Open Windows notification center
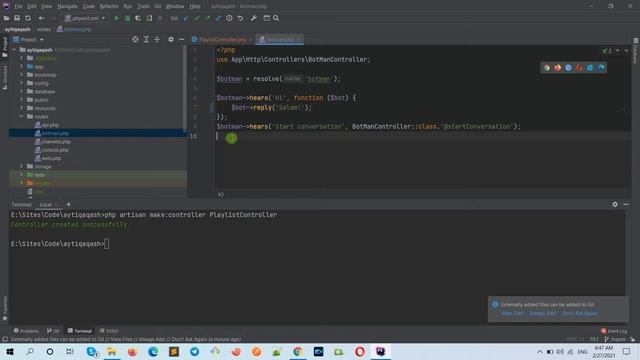 tap(627, 351)
